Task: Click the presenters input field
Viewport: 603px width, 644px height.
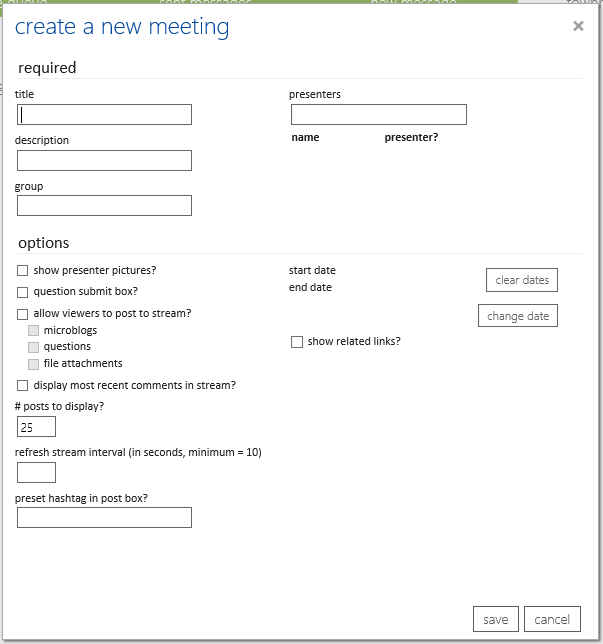Action: pos(378,115)
